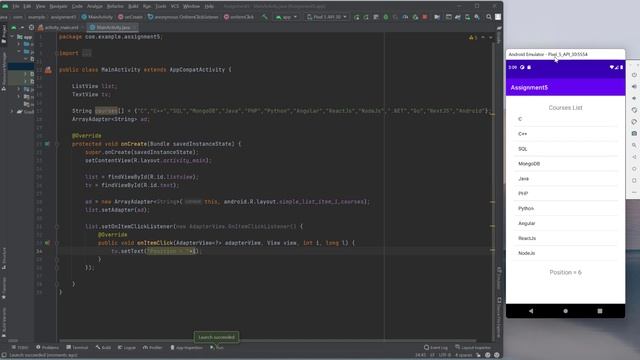The image size is (640, 360).
Task: Click the anonymous OnItemClickListener breadcrumb
Action: click(x=183, y=17)
